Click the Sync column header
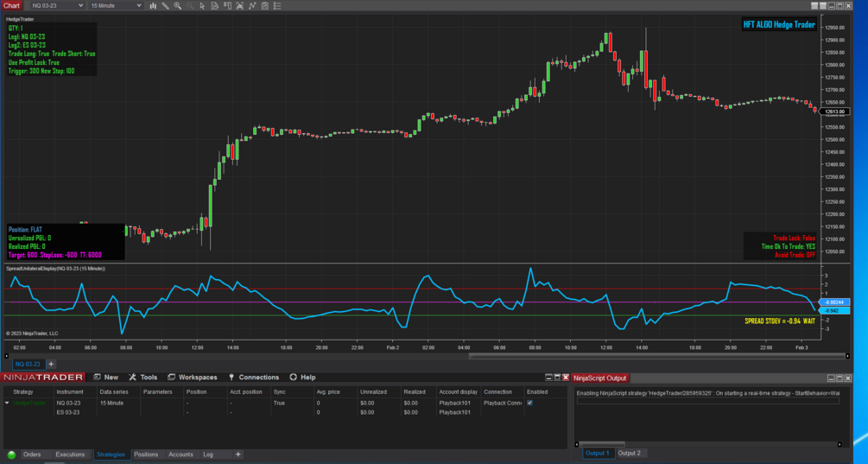868x464 pixels. (280, 391)
